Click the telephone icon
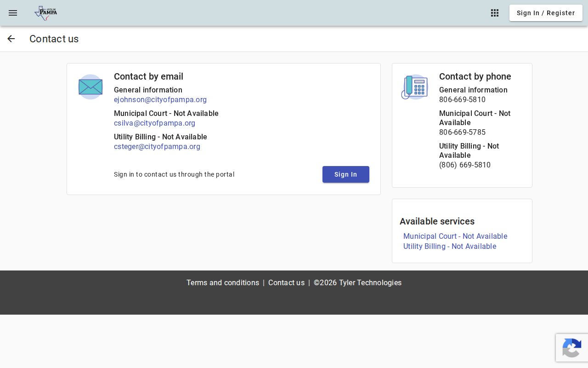Screen dimensions: 588x368 (415, 87)
